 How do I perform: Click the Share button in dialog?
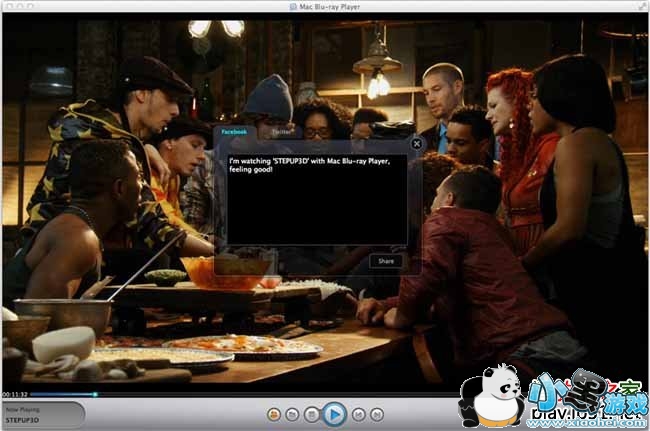point(386,261)
